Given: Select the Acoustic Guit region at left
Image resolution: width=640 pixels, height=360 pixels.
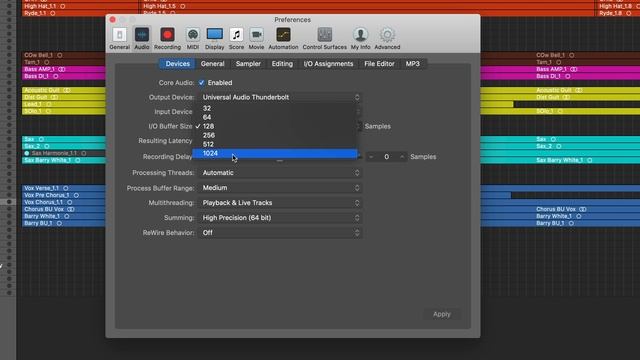Looking at the screenshot, I should coord(64,90).
